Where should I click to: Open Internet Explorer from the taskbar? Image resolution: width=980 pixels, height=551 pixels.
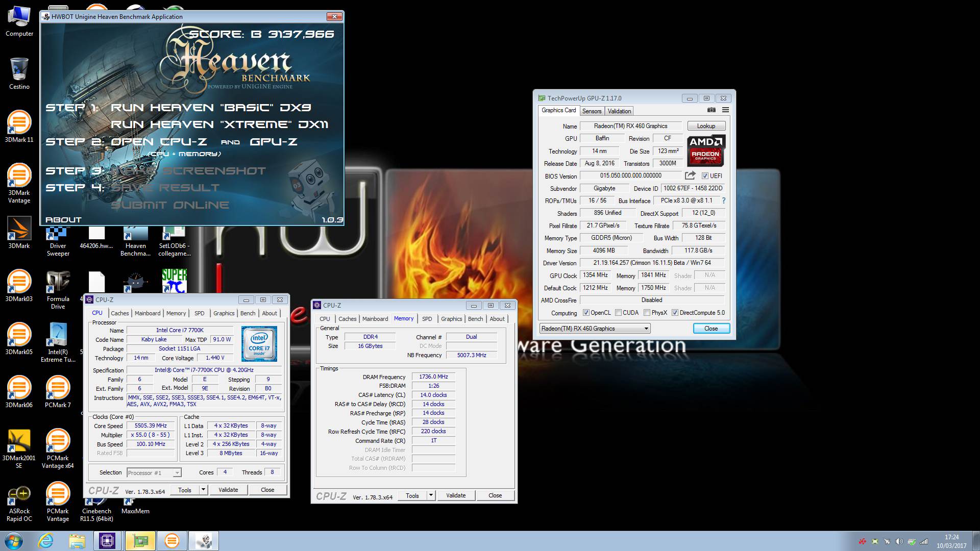[46, 541]
